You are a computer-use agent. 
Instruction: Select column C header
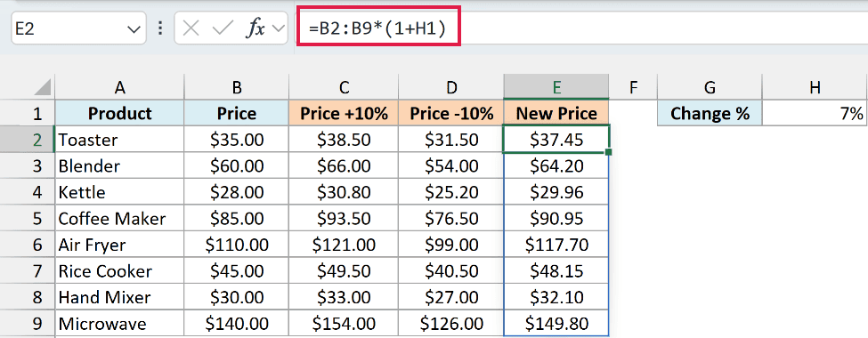point(344,87)
